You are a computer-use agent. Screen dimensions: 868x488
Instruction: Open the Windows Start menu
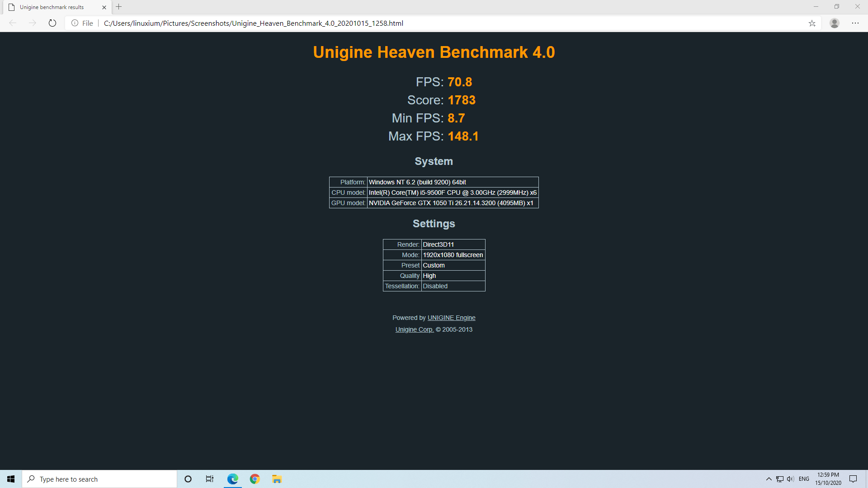pyautogui.click(x=11, y=479)
